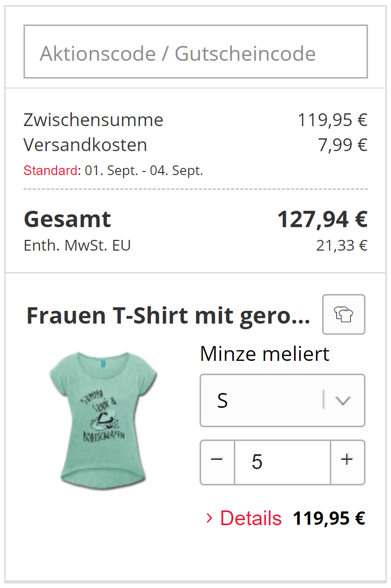Click the Zwischensumme label

tap(93, 120)
